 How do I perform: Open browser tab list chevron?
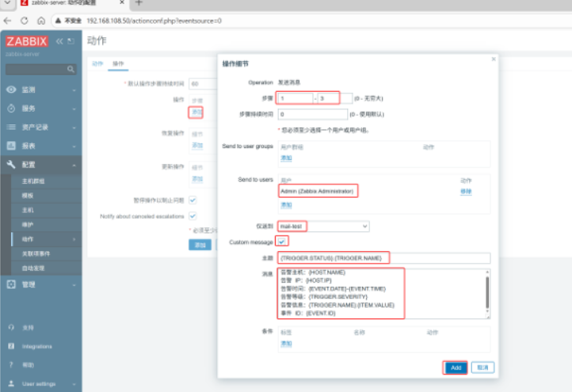7,3
